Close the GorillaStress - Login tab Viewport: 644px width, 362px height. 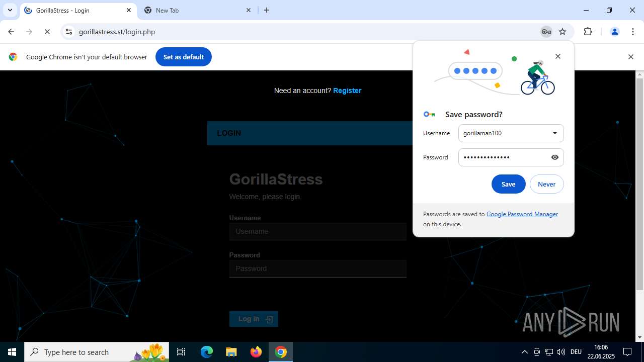[129, 10]
